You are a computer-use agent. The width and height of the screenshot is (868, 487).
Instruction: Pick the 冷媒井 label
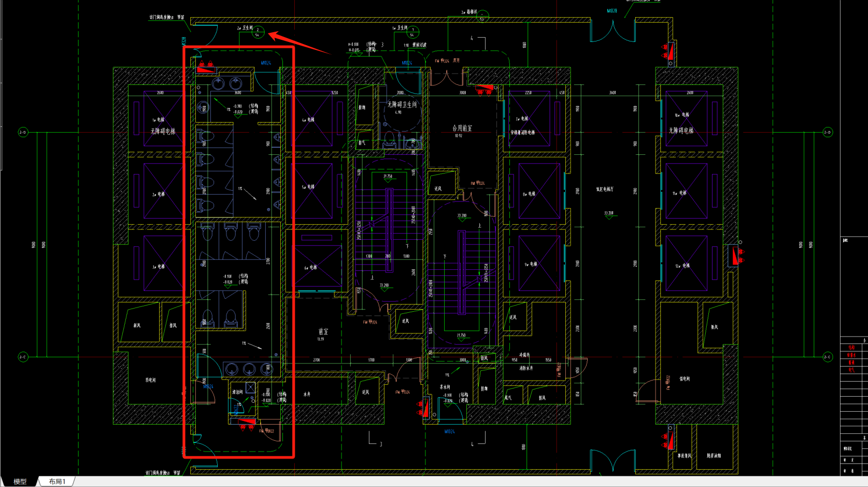(524, 355)
